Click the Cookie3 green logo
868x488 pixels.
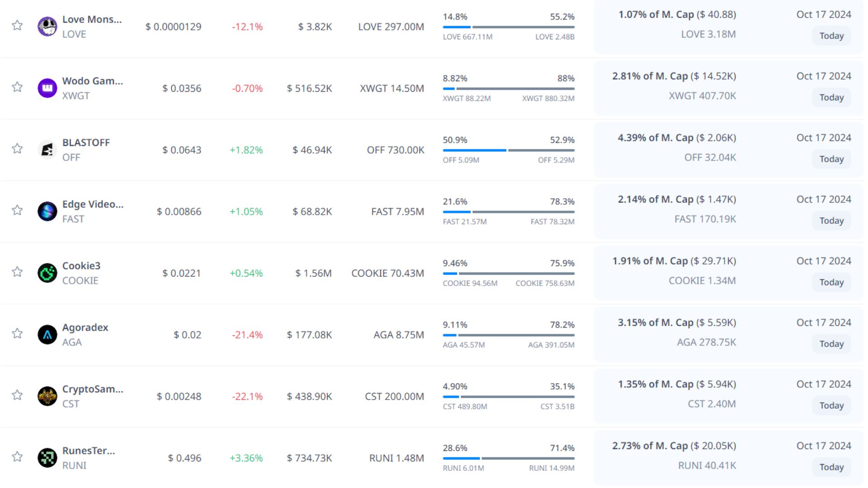pos(47,273)
